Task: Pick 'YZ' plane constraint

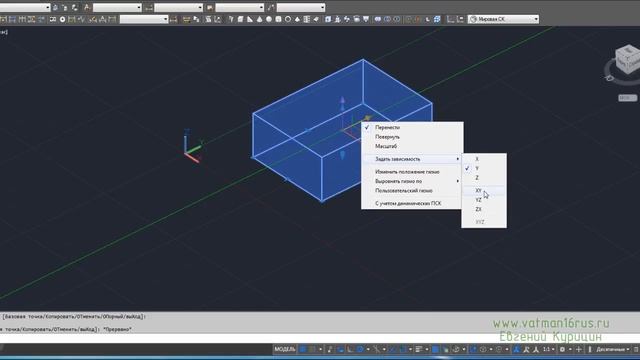Action: tap(484, 200)
